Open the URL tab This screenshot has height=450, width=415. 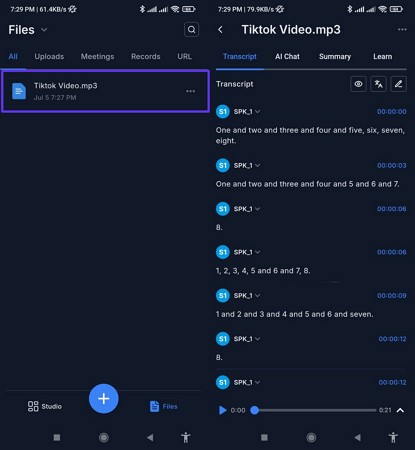point(184,56)
